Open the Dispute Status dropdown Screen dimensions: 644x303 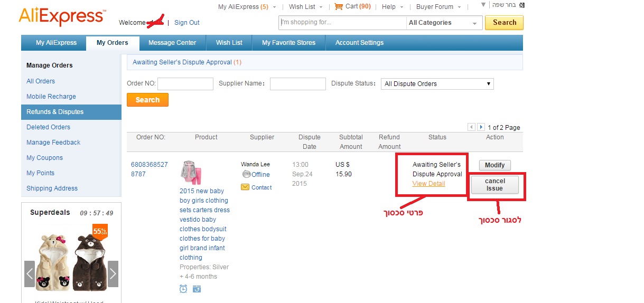tap(437, 83)
